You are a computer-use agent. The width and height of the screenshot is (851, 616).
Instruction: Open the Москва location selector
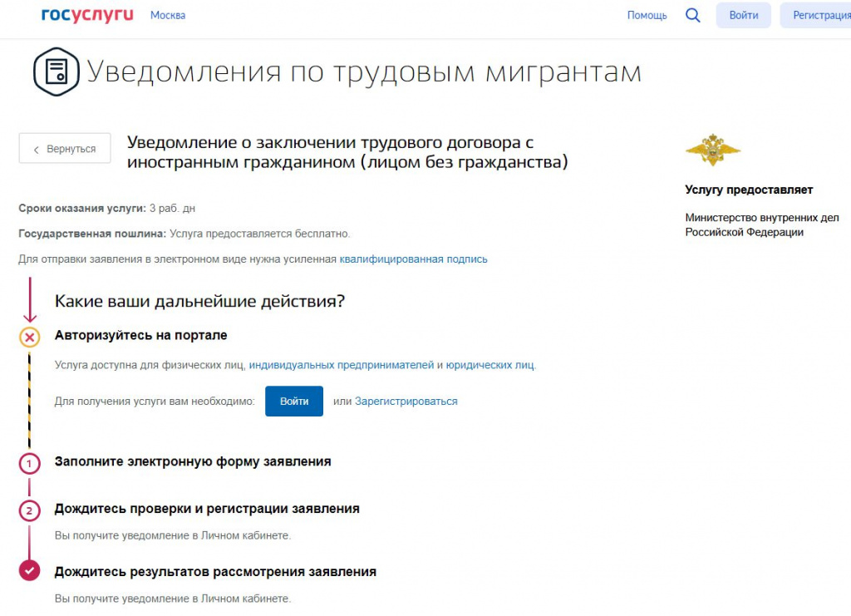(x=168, y=15)
